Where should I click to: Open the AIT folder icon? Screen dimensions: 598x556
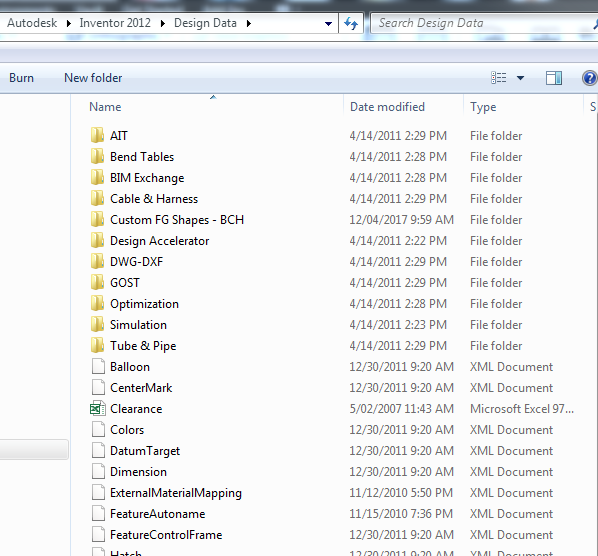97,135
